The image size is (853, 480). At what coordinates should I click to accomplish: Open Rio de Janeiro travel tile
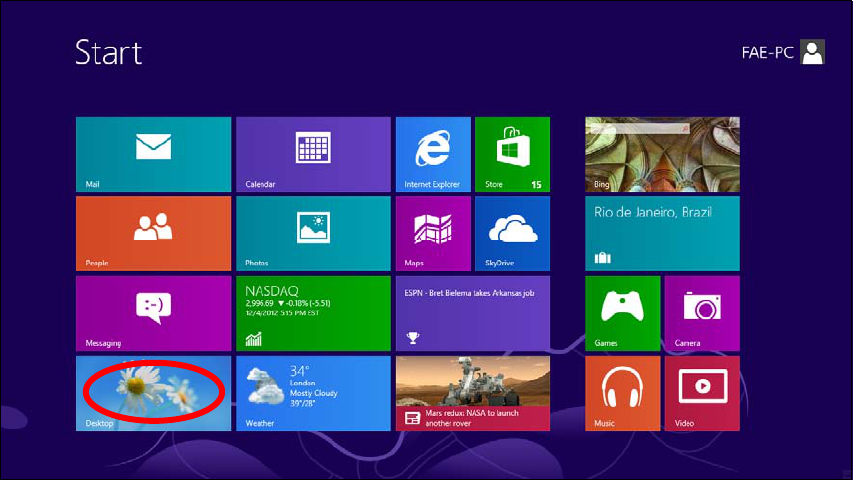[662, 233]
